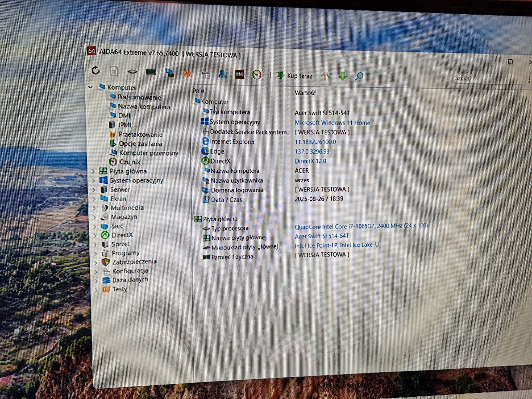Viewport: 532px width, 399px height.
Task: Start the flame stability test icon
Action: pos(187,73)
